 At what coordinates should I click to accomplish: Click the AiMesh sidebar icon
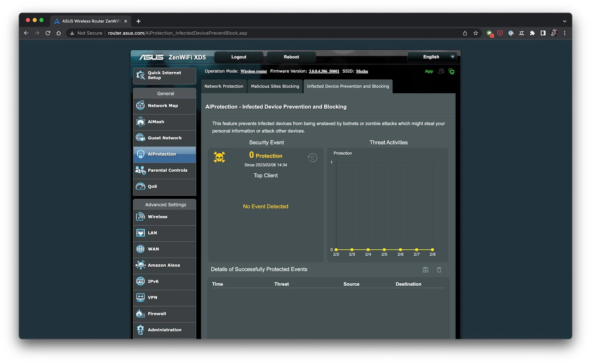[141, 122]
